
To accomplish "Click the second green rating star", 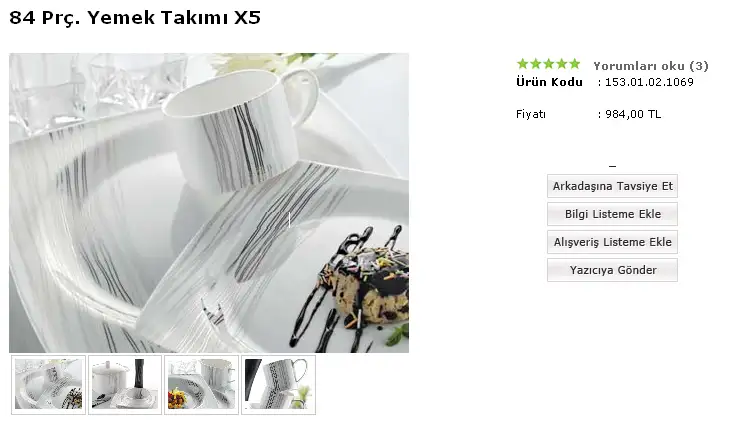I will [536, 63].
